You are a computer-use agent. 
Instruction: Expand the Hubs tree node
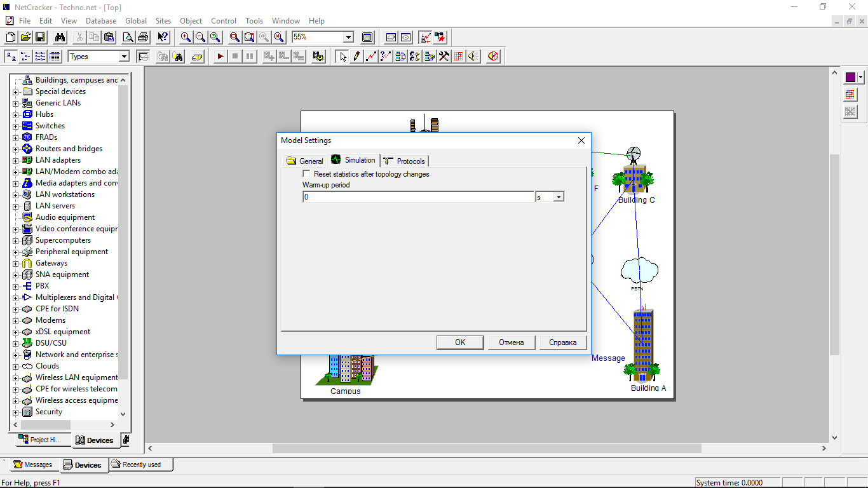pos(16,114)
